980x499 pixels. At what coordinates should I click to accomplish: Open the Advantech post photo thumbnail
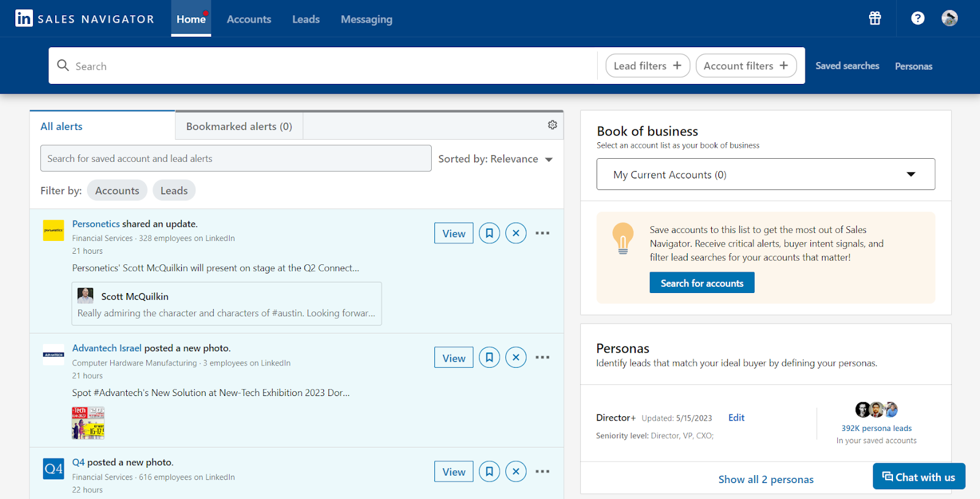tap(88, 423)
